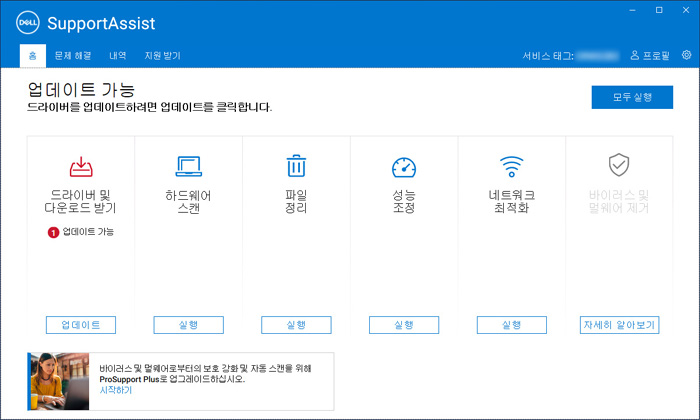Minimize the SupportAssist window

632,10
